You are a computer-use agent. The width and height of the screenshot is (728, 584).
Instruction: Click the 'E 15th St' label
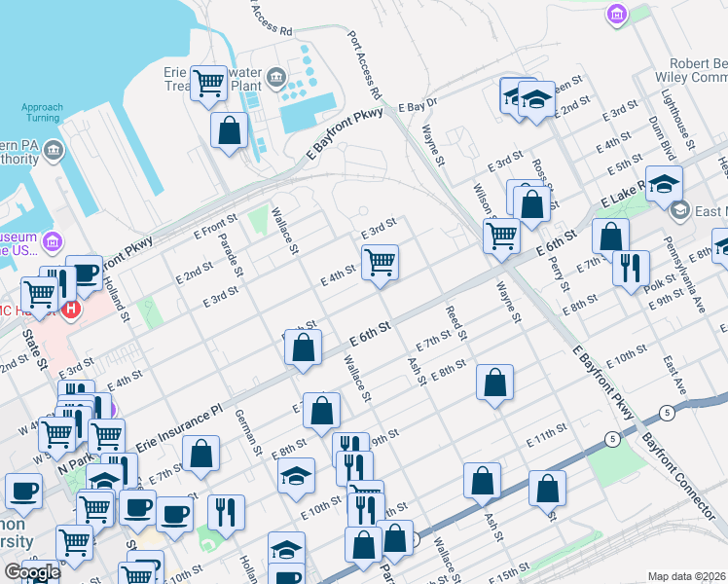click(509, 572)
